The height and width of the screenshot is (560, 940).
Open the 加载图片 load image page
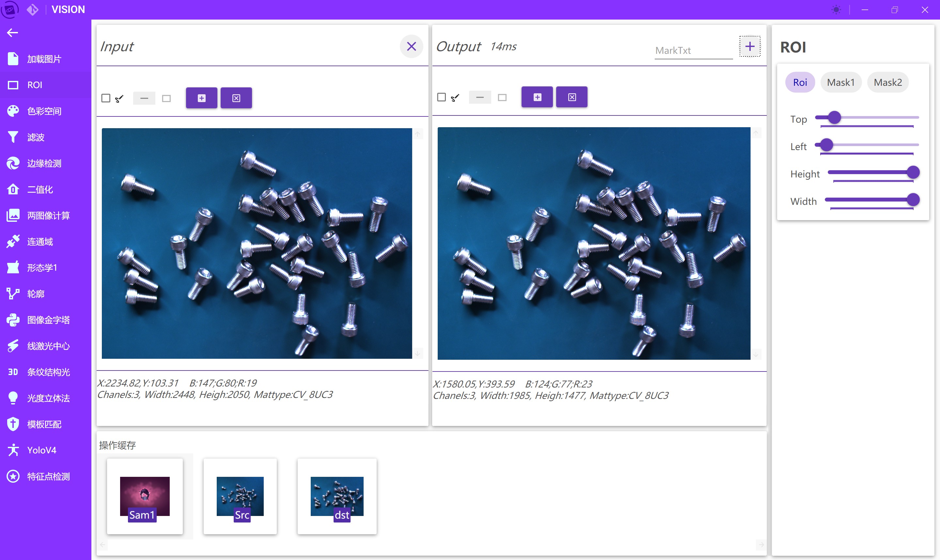pyautogui.click(x=44, y=59)
